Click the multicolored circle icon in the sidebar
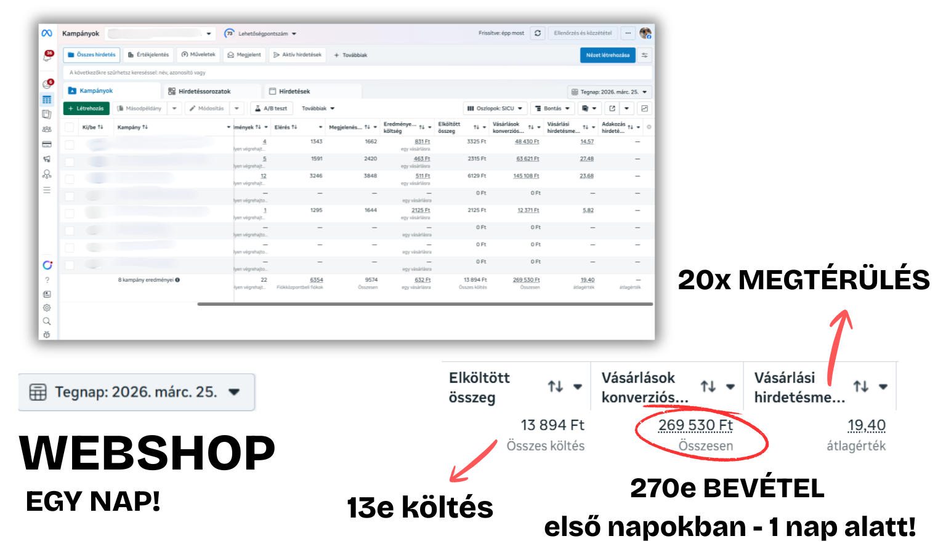This screenshot has width=946, height=560. tap(47, 265)
